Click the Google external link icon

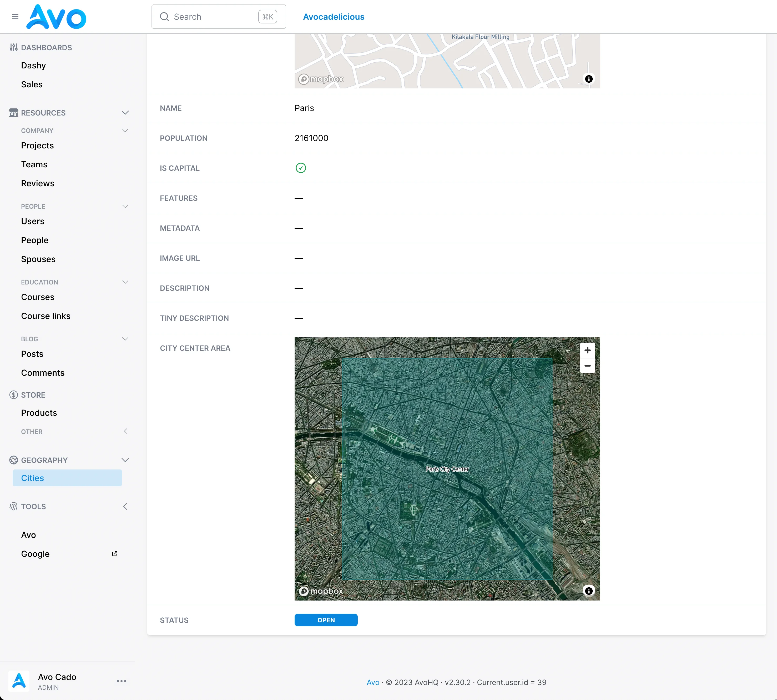pyautogui.click(x=115, y=554)
